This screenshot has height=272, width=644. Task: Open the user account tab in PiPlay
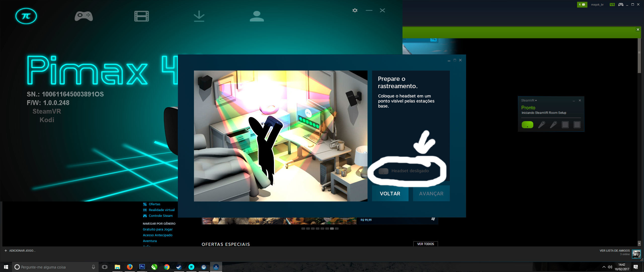(x=257, y=16)
